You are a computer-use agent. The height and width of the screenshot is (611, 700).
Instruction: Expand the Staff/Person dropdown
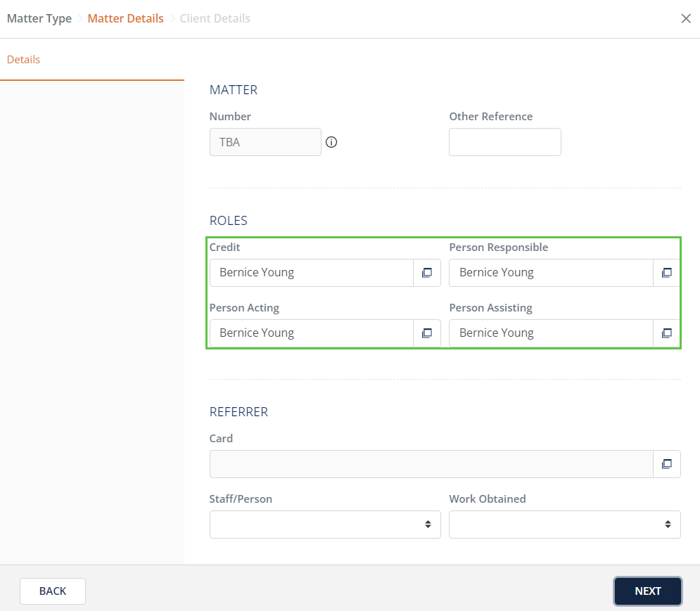pyautogui.click(x=325, y=525)
